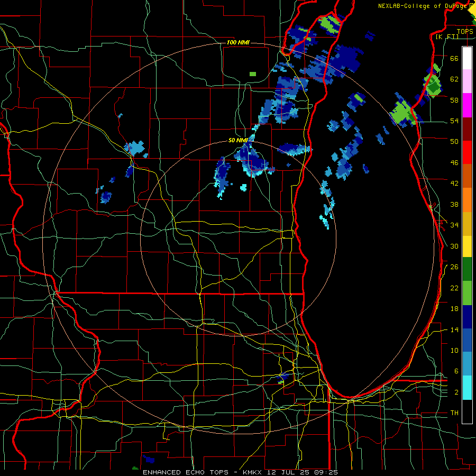This screenshot has width=476, height=476.
Task: Click the black TH swatch at scale bottom
Action: 467,411
